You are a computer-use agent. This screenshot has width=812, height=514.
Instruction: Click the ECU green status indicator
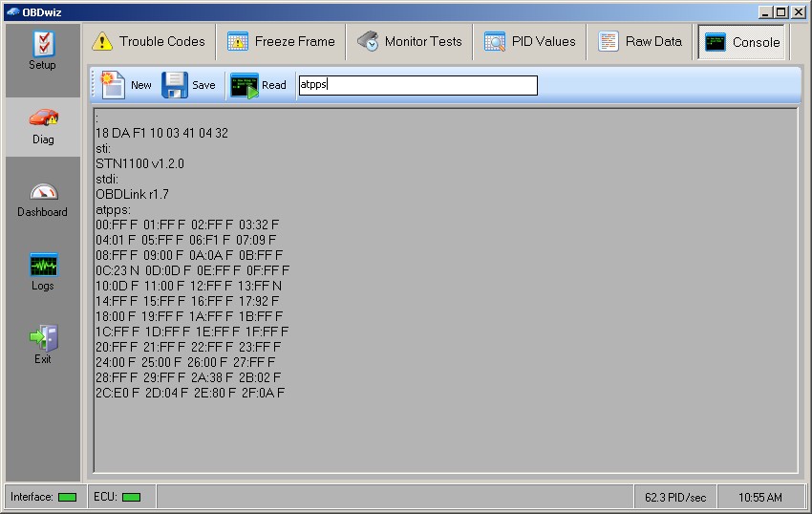click(x=131, y=498)
